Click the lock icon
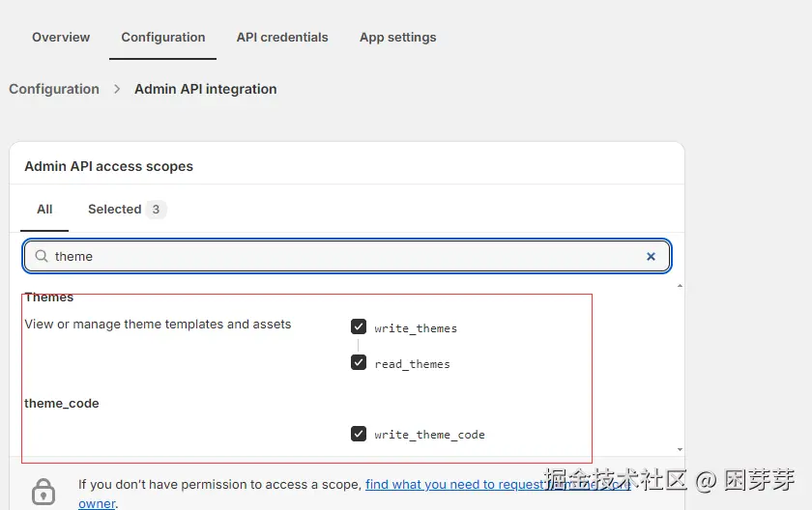 point(43,492)
